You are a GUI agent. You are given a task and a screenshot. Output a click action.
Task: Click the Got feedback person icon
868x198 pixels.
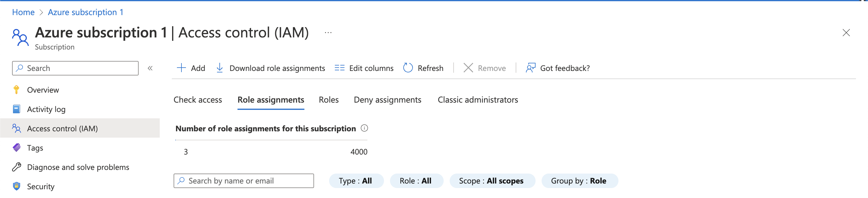[530, 68]
